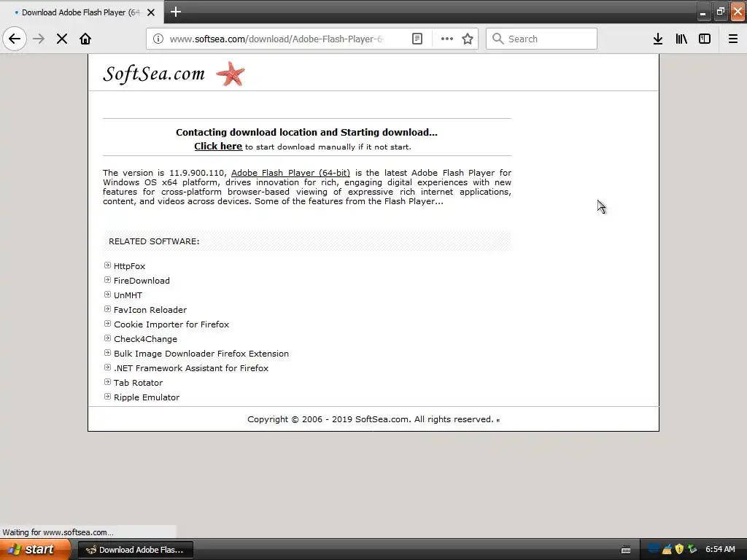Open Adobe Flash Player (64-bit) link
Image resolution: width=747 pixels, height=560 pixels.
pos(290,172)
